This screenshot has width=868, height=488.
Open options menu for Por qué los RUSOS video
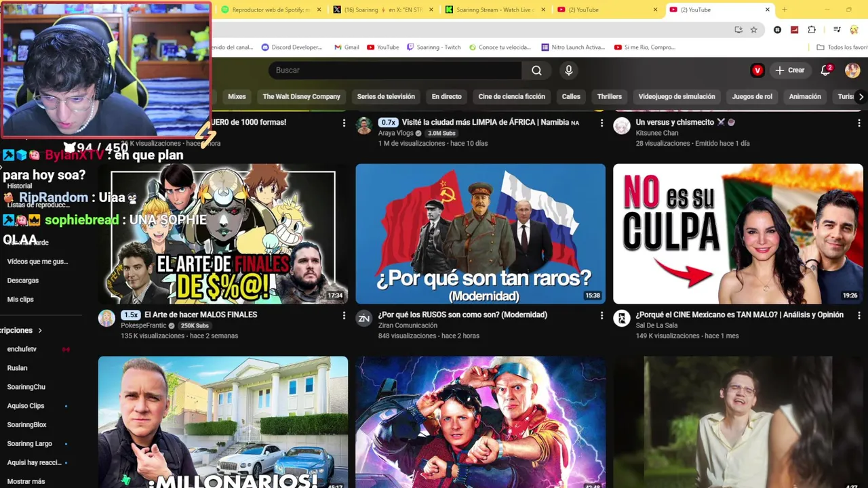(601, 315)
